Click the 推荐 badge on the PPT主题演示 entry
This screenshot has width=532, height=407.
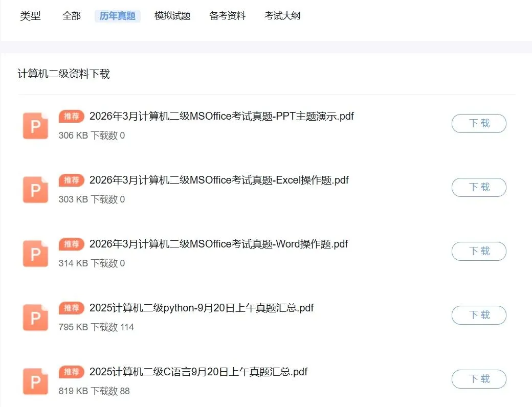[x=71, y=116]
